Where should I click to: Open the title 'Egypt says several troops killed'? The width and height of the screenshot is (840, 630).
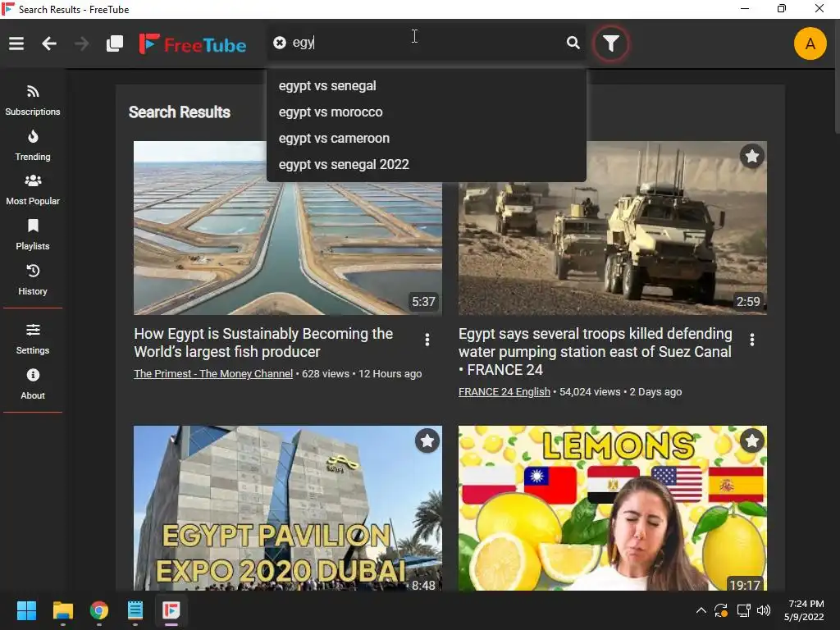pyautogui.click(x=596, y=351)
